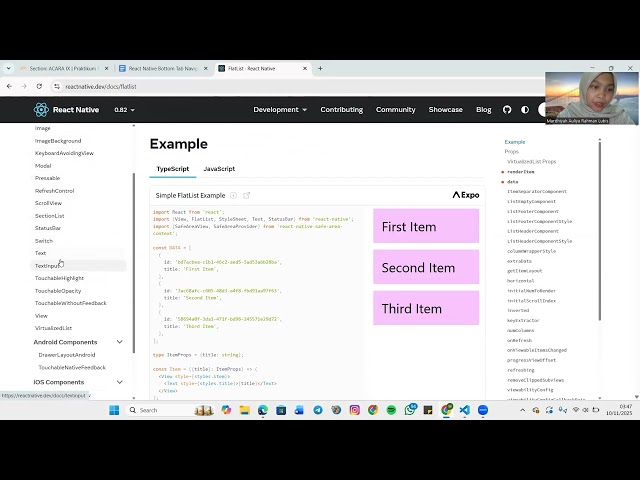Click the First Item preview card
This screenshot has width=640, height=480.
coord(426,226)
